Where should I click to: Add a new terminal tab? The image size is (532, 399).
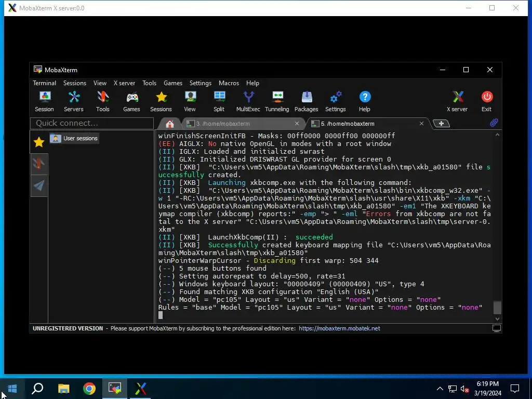(x=441, y=124)
